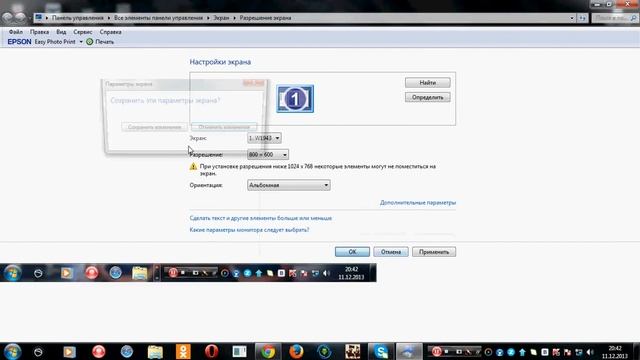This screenshot has height=360, width=640.
Task: Open the Дополнительные параметры link
Action: [418, 202]
